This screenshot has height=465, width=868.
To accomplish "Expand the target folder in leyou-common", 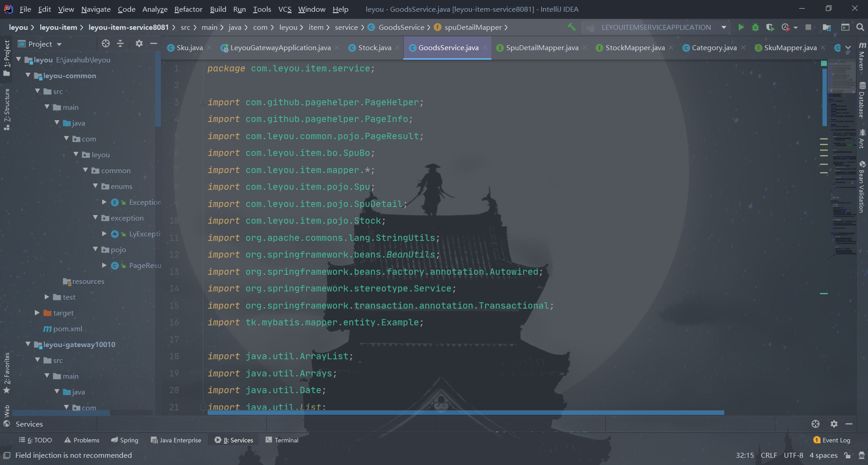I will 38,313.
